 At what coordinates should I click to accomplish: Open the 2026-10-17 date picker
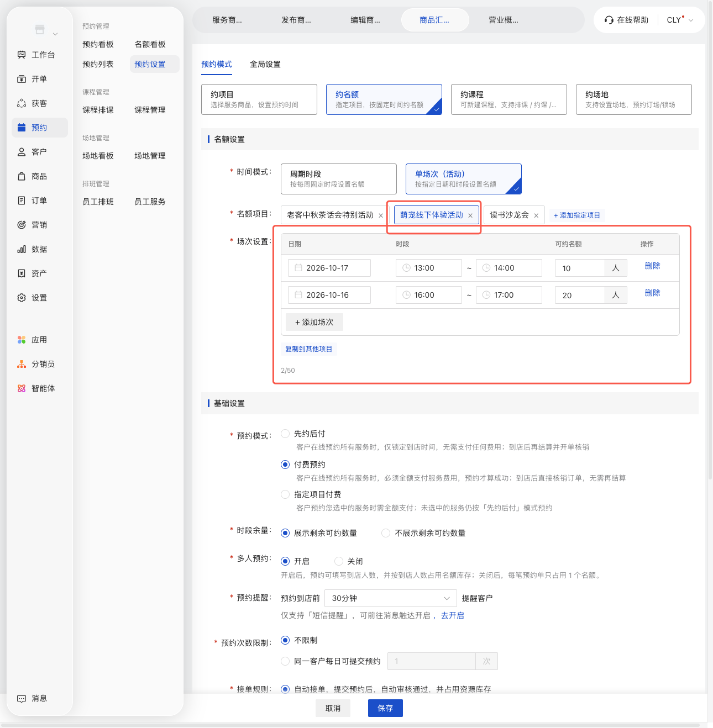329,268
